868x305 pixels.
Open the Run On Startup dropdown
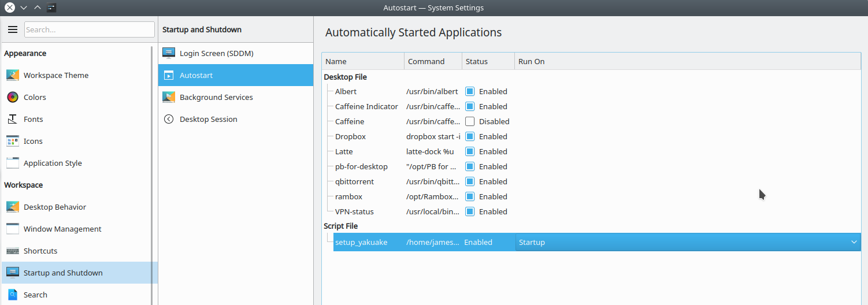[x=688, y=242]
